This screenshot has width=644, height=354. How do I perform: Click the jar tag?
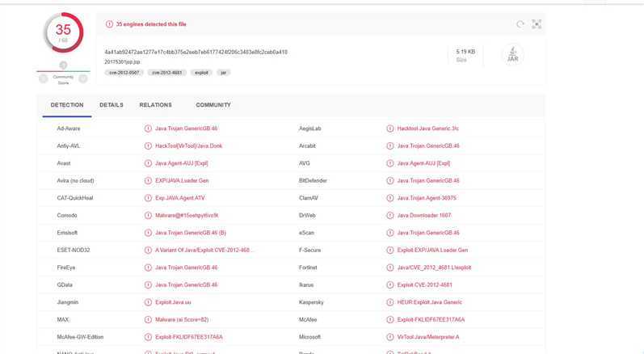(x=224, y=73)
